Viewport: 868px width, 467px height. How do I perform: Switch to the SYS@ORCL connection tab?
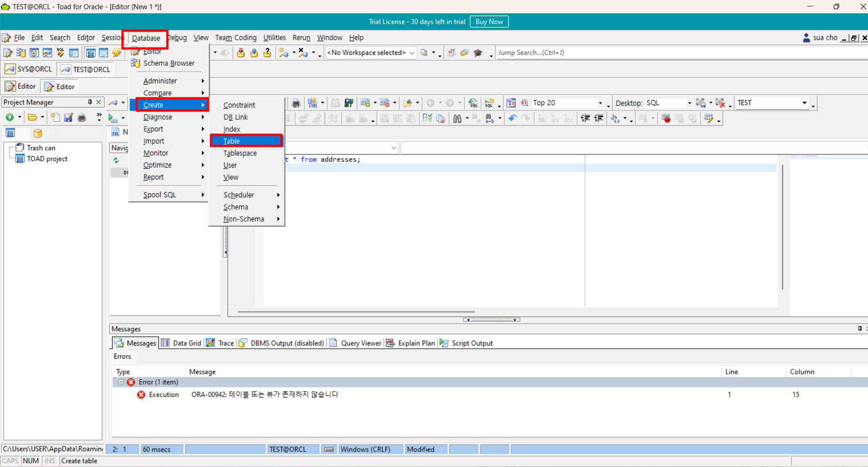point(29,69)
